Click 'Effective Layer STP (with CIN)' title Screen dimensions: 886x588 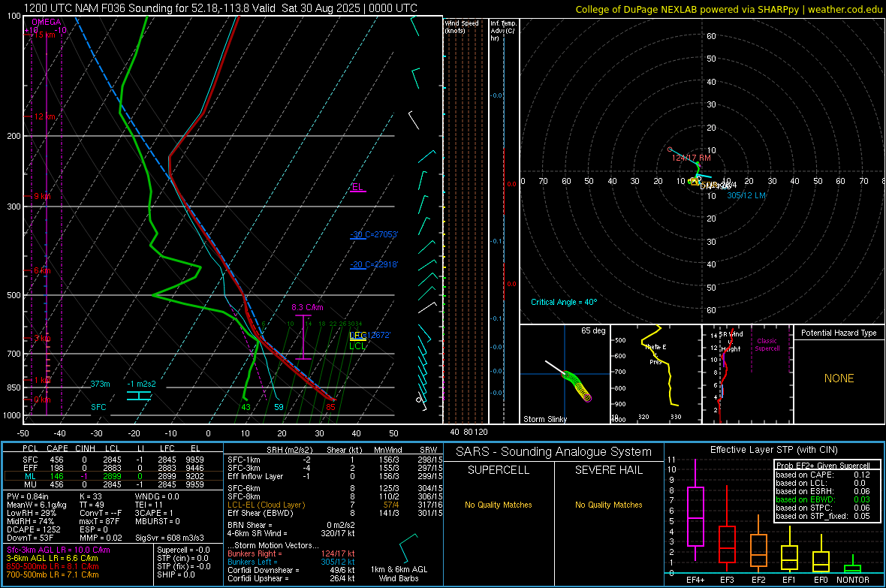pyautogui.click(x=773, y=450)
